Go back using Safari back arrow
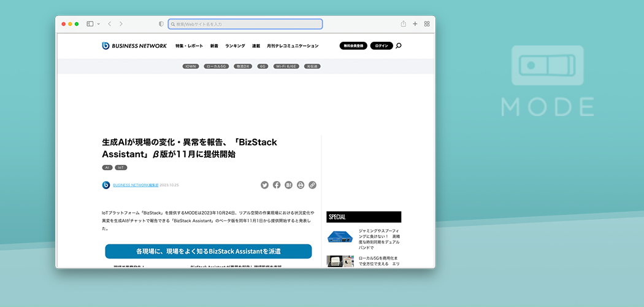The image size is (644, 307). (x=109, y=24)
